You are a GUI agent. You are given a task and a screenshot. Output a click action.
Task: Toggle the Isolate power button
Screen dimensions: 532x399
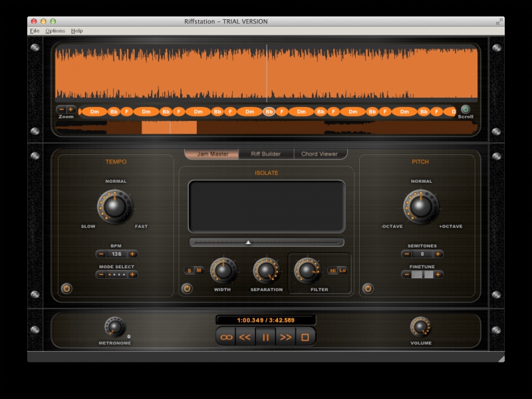click(x=187, y=289)
